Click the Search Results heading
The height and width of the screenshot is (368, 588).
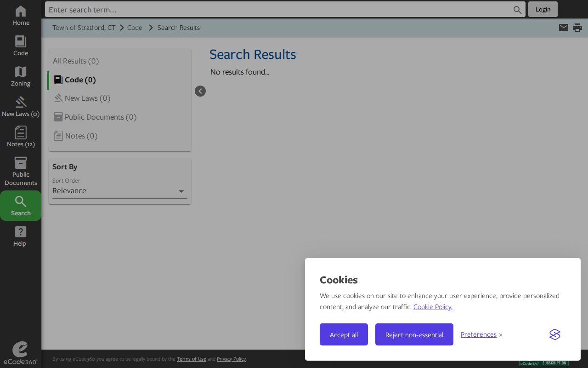pos(253,54)
